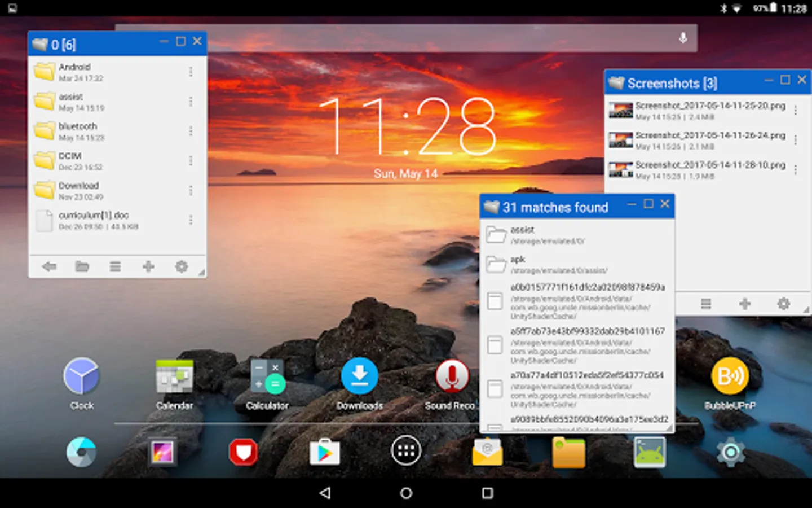Open the Email app in the dock

487,452
